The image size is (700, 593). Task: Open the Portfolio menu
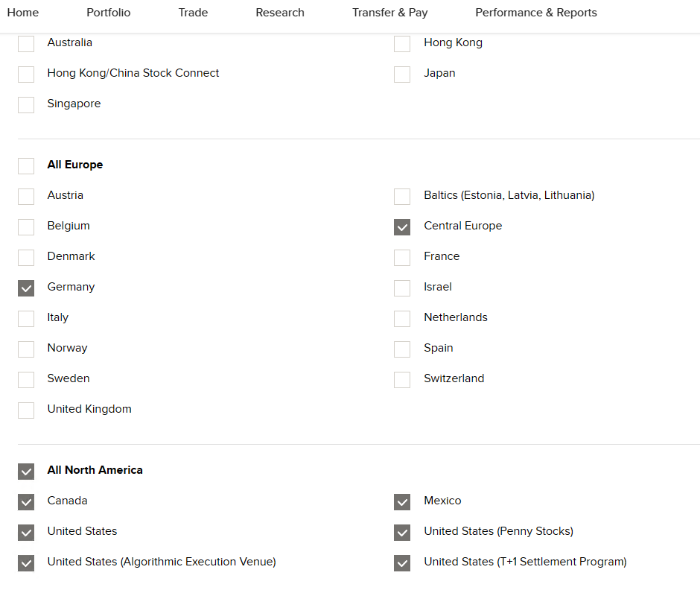coord(108,13)
